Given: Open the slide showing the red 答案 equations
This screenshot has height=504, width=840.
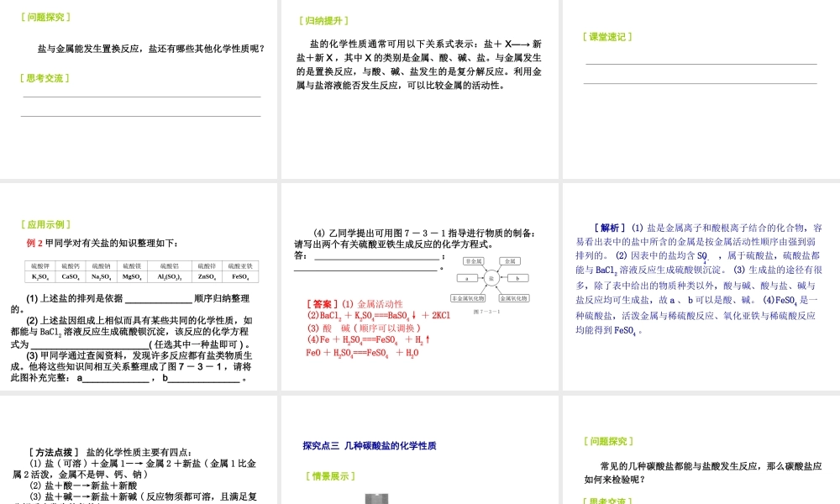Looking at the screenshot, I should (x=419, y=286).
